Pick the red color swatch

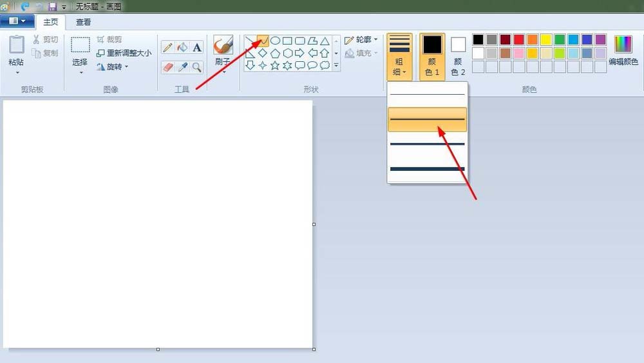[518, 39]
